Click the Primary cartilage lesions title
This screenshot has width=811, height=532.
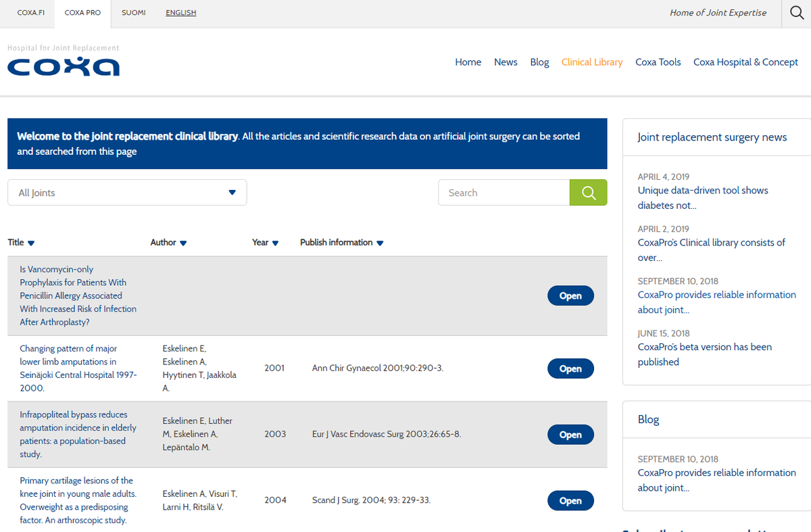(78, 501)
